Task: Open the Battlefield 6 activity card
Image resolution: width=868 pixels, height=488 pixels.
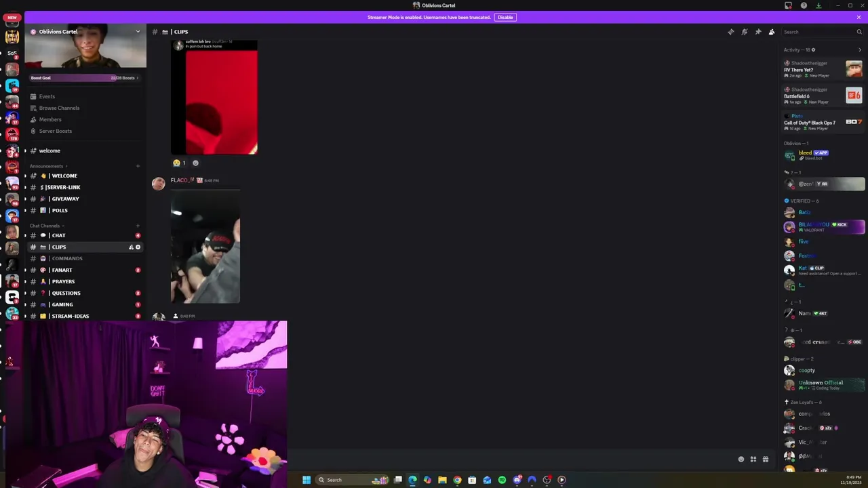Action: [823, 96]
